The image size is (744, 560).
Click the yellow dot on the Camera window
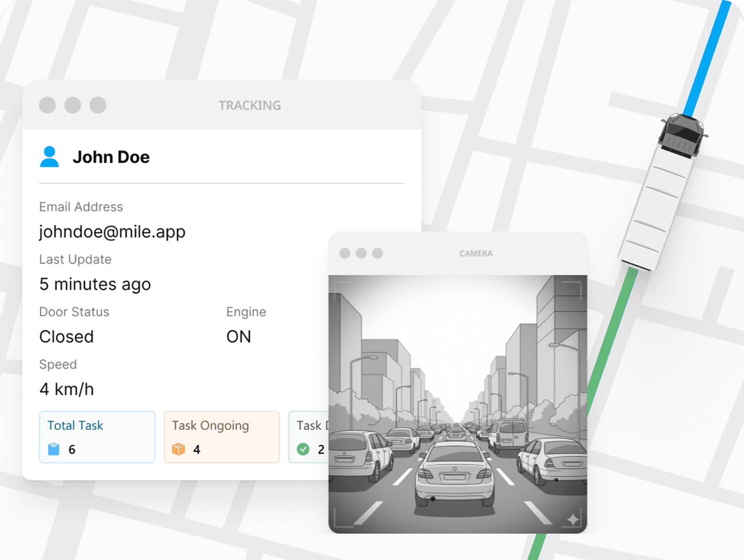[x=362, y=253]
